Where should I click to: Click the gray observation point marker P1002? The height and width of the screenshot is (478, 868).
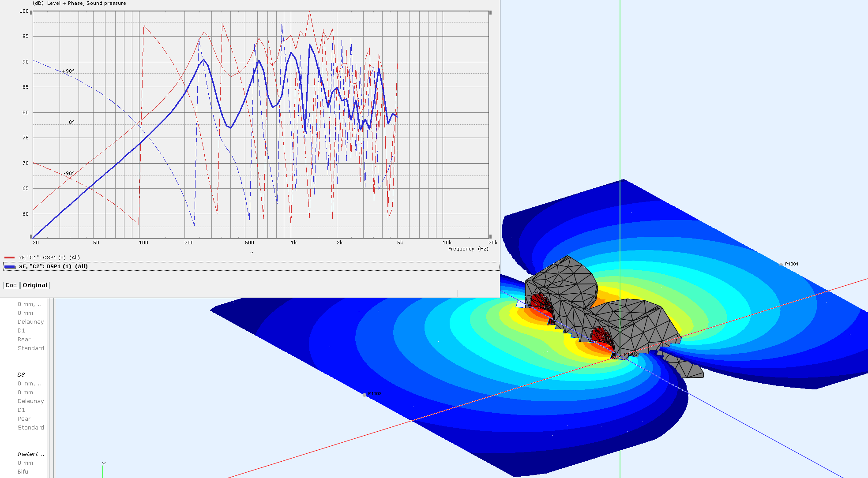[x=364, y=395]
